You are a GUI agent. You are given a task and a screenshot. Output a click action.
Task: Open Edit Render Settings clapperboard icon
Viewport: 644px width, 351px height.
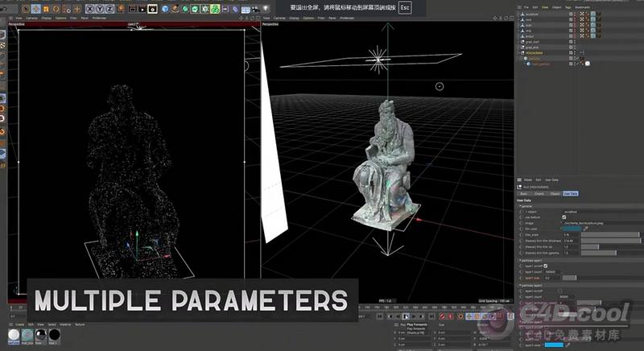(x=152, y=9)
